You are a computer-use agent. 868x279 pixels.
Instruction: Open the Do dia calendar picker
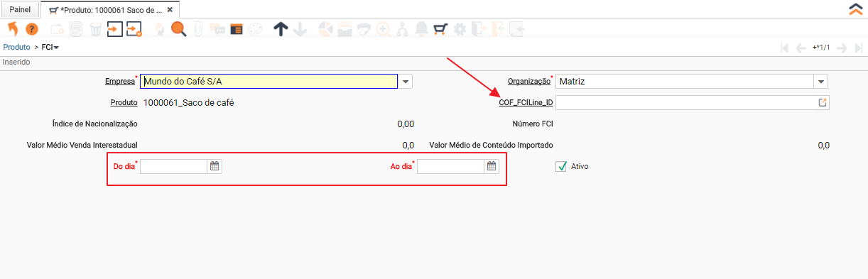[x=215, y=166]
